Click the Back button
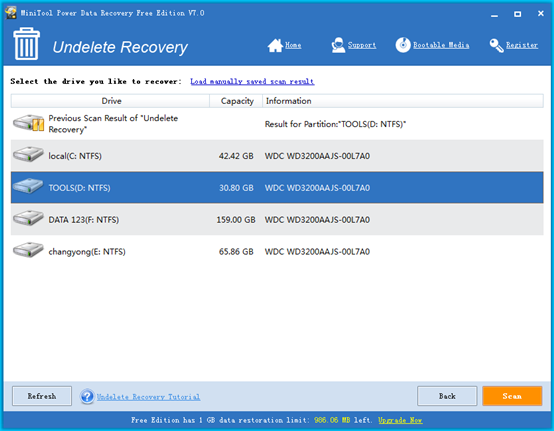 pyautogui.click(x=447, y=396)
